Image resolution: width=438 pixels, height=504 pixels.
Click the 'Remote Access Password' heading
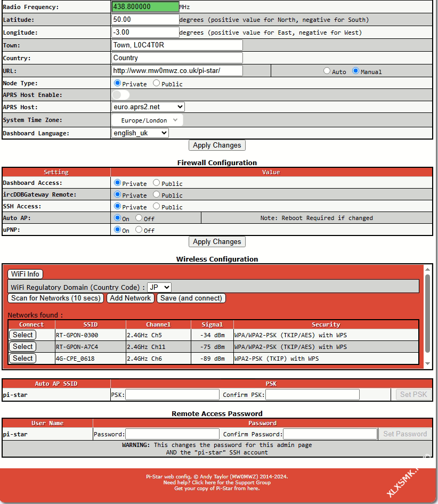point(217,413)
